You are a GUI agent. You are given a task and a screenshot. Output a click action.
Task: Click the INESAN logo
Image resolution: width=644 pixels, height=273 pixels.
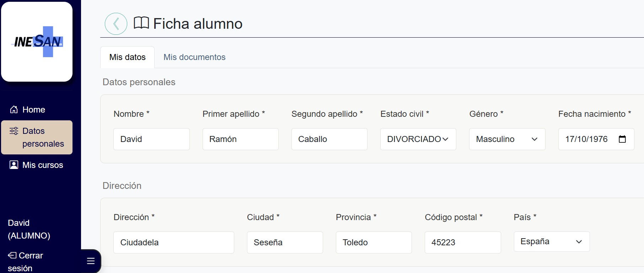click(37, 42)
